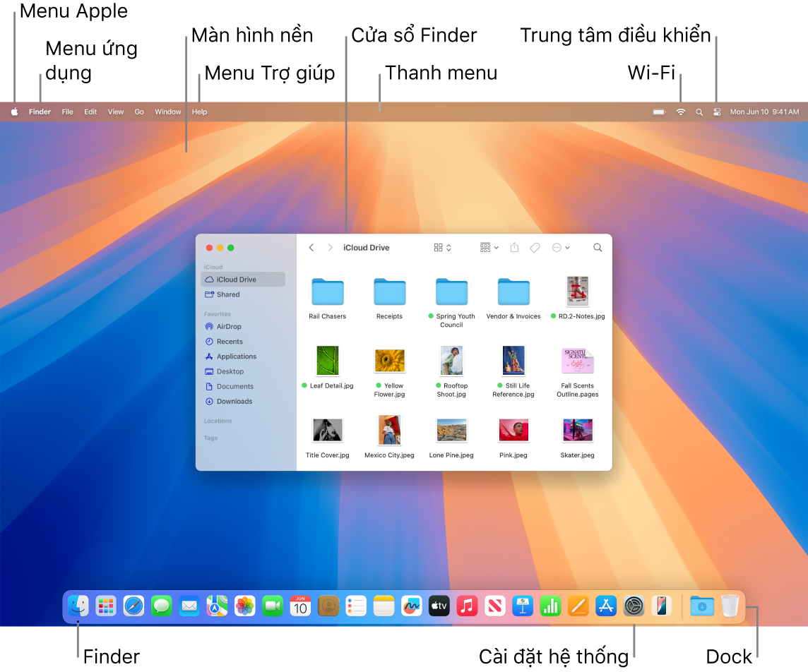Open the Go menu in the menu bar
Image resolution: width=808 pixels, height=672 pixels.
coord(139,111)
